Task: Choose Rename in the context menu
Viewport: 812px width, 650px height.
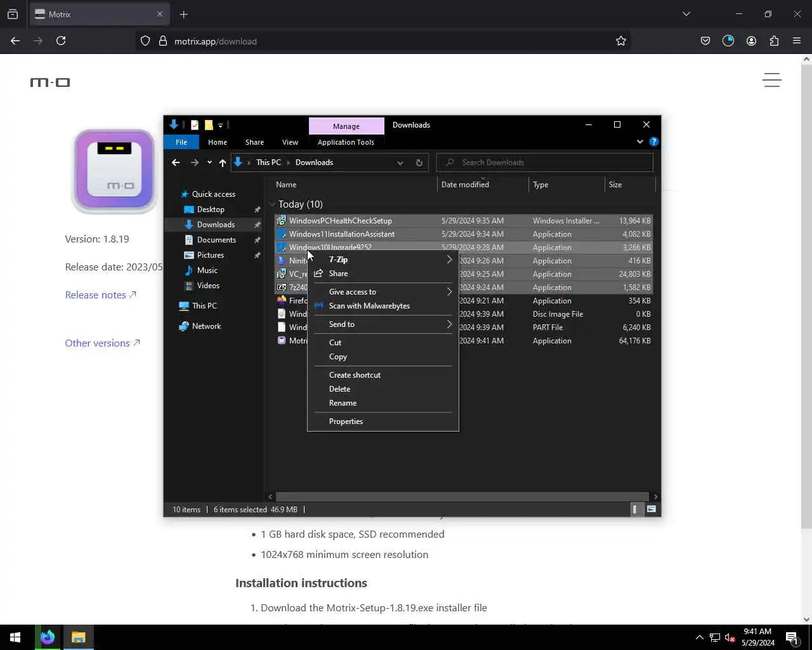Action: click(x=383, y=402)
